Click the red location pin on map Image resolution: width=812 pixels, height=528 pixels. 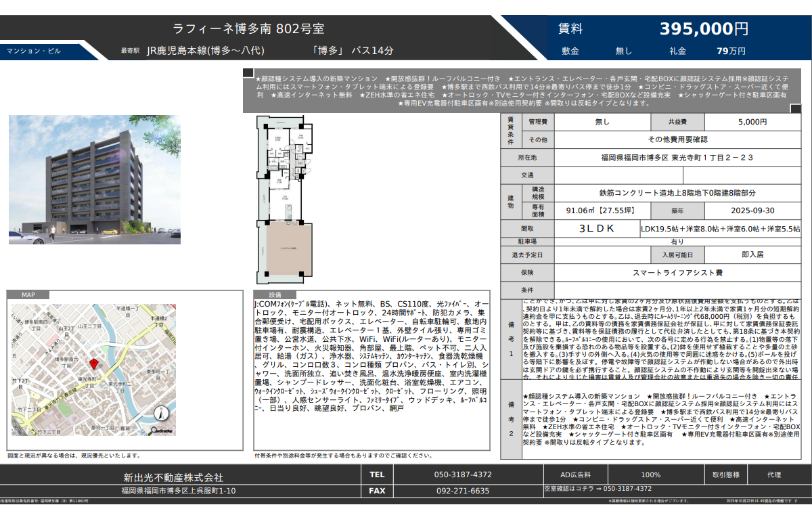(95, 364)
